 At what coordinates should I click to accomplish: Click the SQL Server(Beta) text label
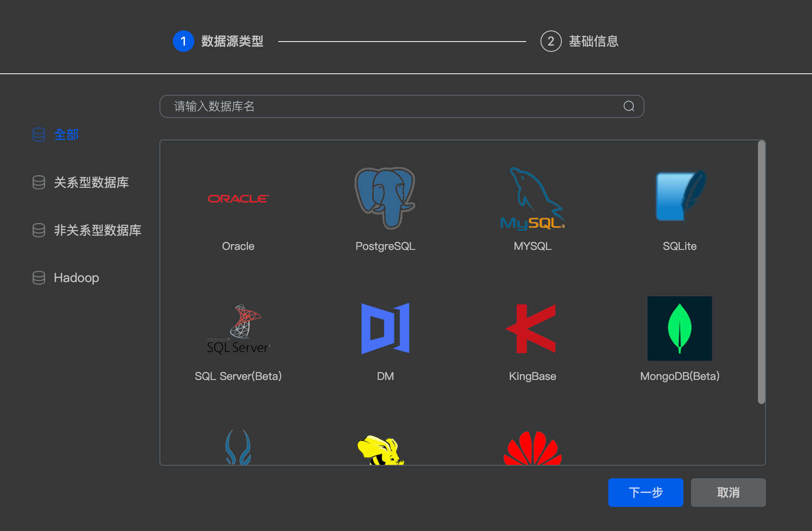pos(238,376)
